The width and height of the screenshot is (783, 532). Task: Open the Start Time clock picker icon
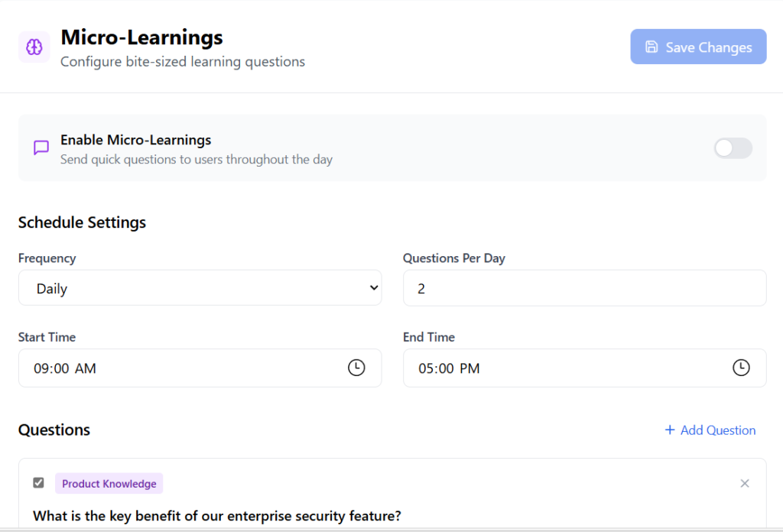pyautogui.click(x=356, y=368)
